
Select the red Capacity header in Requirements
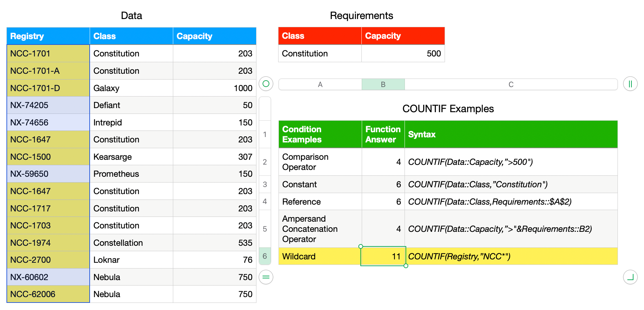pyautogui.click(x=403, y=36)
